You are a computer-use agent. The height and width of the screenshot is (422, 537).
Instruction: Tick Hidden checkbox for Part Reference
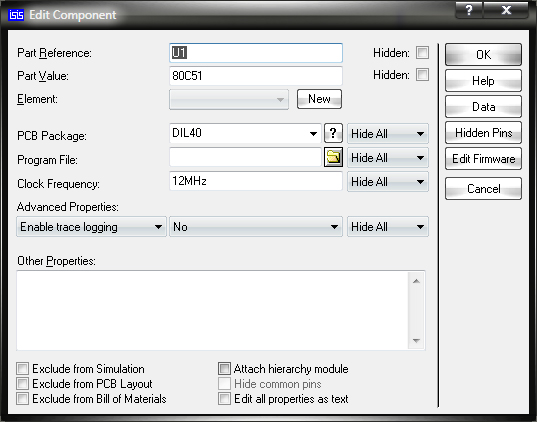point(422,53)
